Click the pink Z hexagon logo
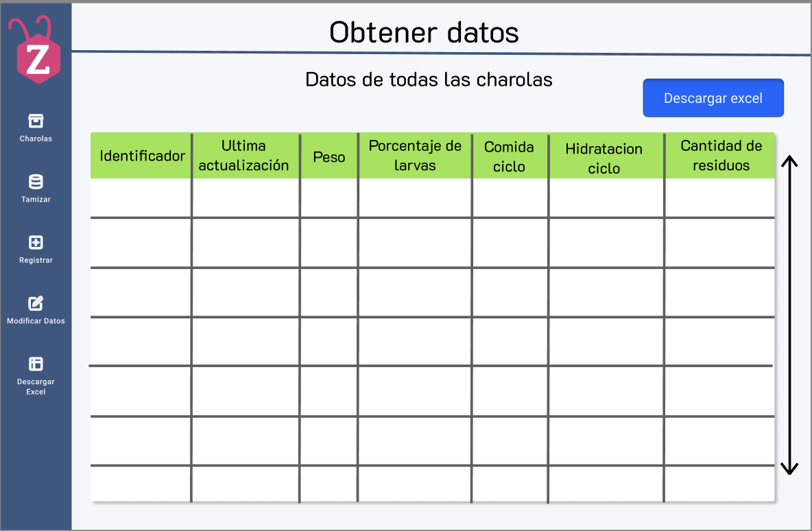The width and height of the screenshot is (812, 531). coord(38,59)
